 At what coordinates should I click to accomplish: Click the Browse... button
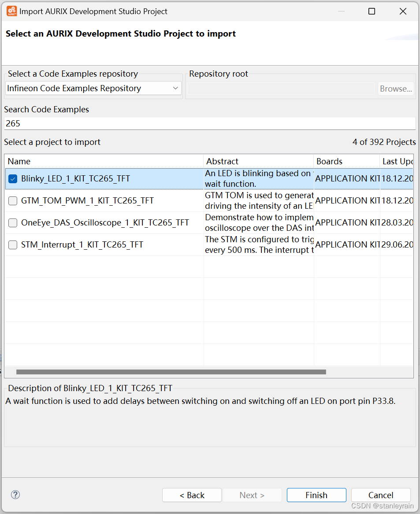[396, 89]
